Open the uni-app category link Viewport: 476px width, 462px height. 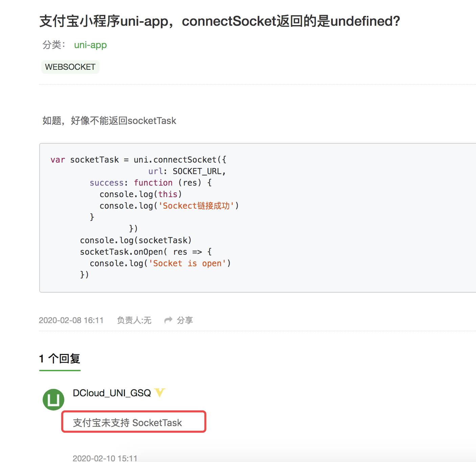[x=90, y=45]
